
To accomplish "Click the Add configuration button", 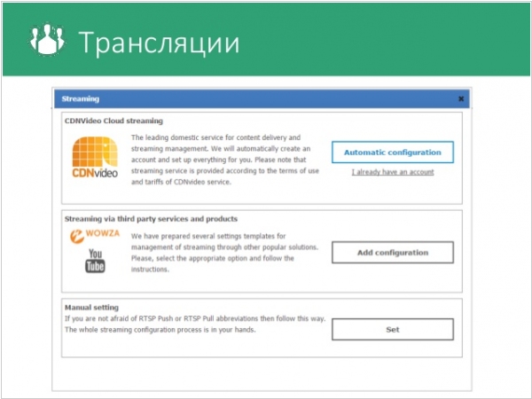I will [x=393, y=253].
